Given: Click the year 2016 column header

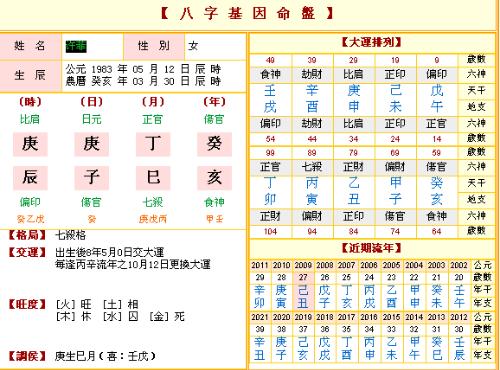Looking at the screenshot, I should coord(369,317).
